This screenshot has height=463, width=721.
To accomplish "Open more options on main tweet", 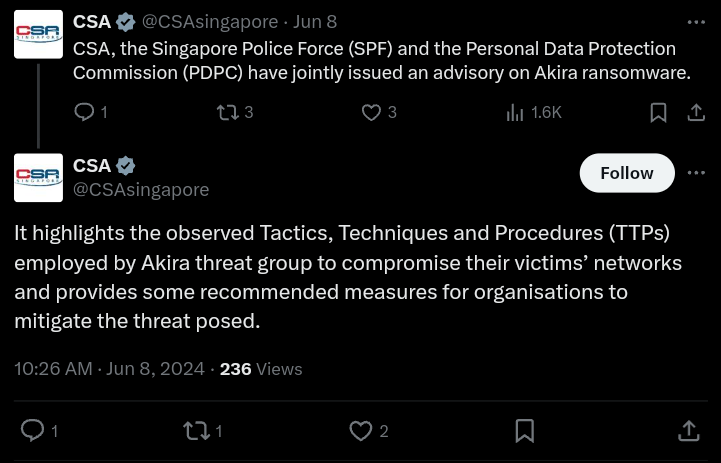I will coord(696,173).
